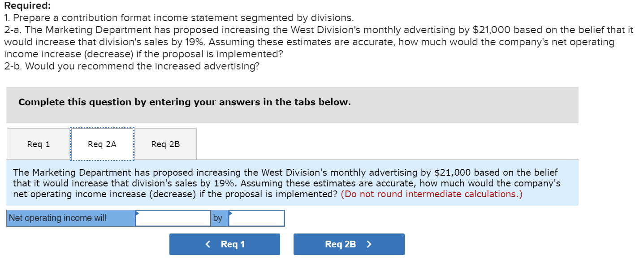Select the Req 2A tab
The image size is (644, 268).
(x=102, y=144)
